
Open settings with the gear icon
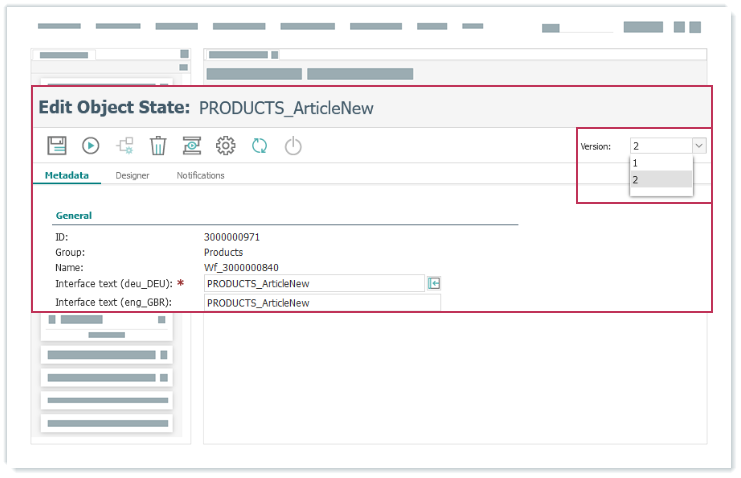[226, 146]
